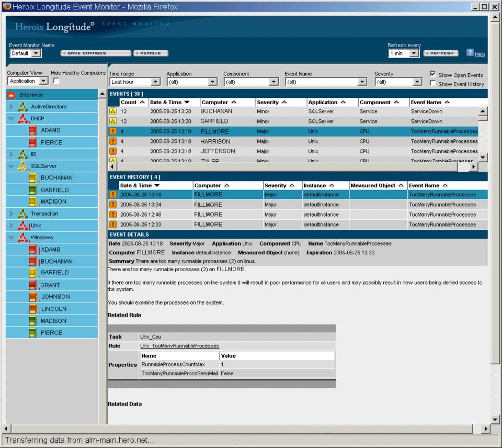Sort event history by the Instance column header
Screen dimensions: 502x448
click(x=318, y=185)
